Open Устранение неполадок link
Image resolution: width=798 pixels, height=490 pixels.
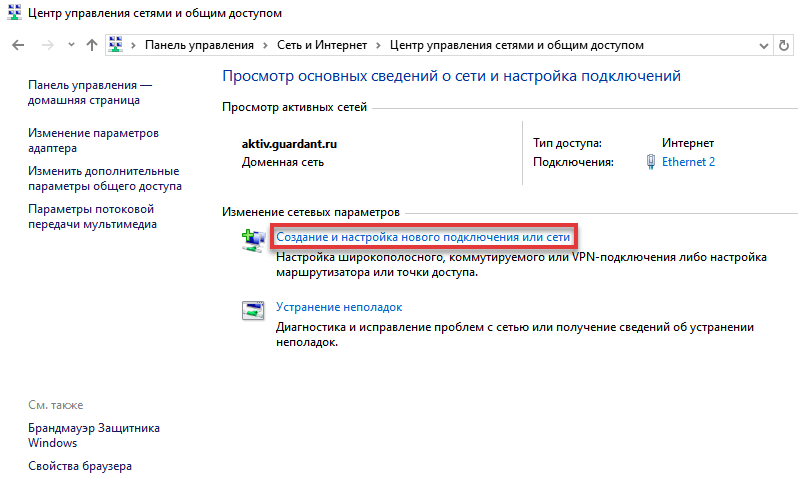[x=339, y=307]
